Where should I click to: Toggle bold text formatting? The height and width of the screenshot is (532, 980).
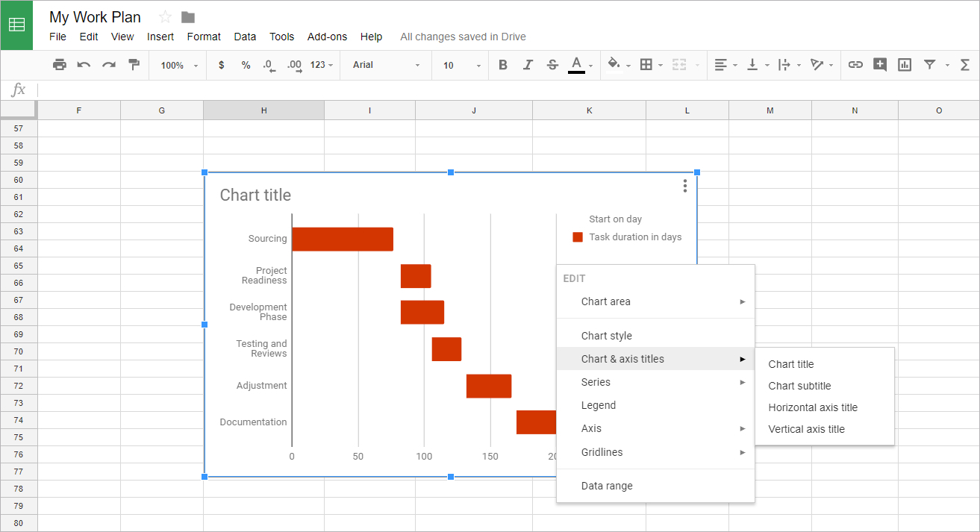[x=503, y=65]
